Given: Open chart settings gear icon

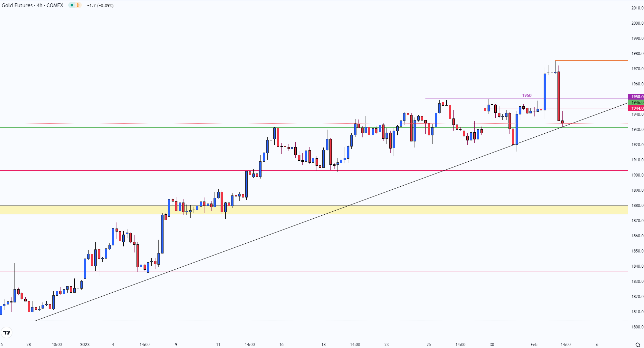Looking at the screenshot, I should (638, 345).
